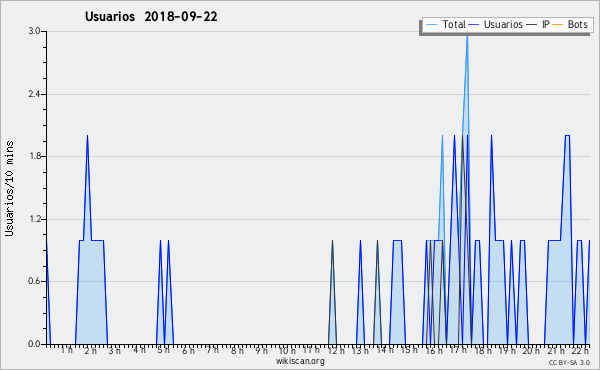Screen dimensions: 600x370
Task: Click the '3.0' y-axis value
Action: (34, 31)
